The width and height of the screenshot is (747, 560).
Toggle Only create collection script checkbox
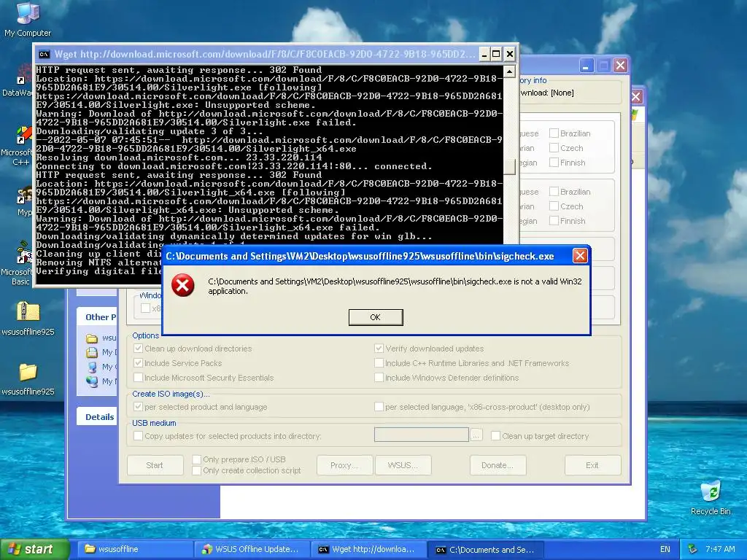pyautogui.click(x=196, y=470)
